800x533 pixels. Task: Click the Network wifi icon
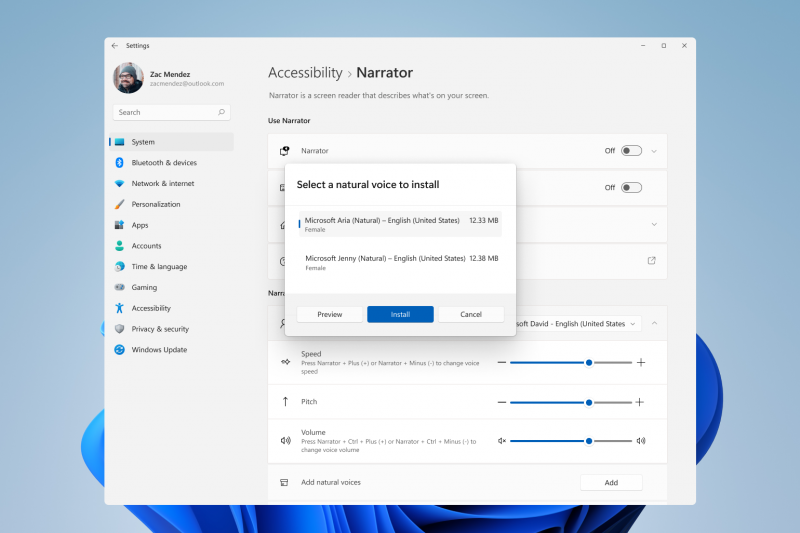click(119, 184)
